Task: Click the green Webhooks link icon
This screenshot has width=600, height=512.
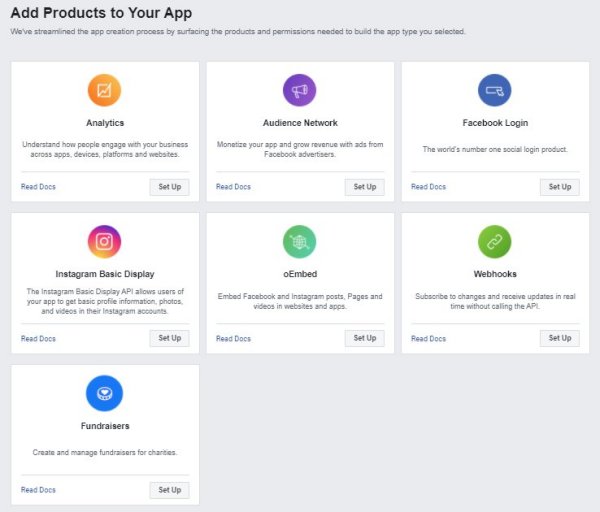Action: pyautogui.click(x=494, y=242)
